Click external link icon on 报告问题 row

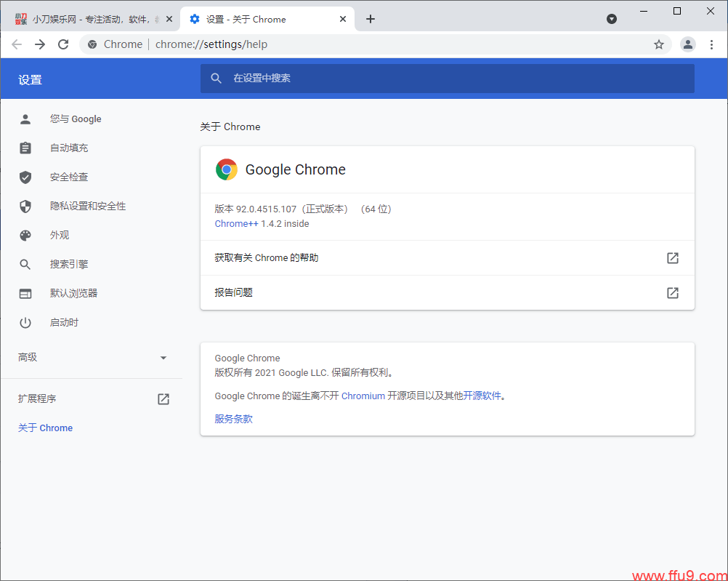point(672,292)
